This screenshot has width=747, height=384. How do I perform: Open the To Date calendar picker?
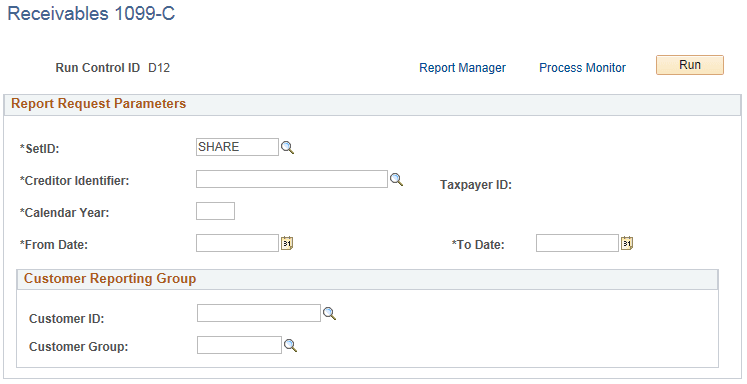tap(627, 243)
